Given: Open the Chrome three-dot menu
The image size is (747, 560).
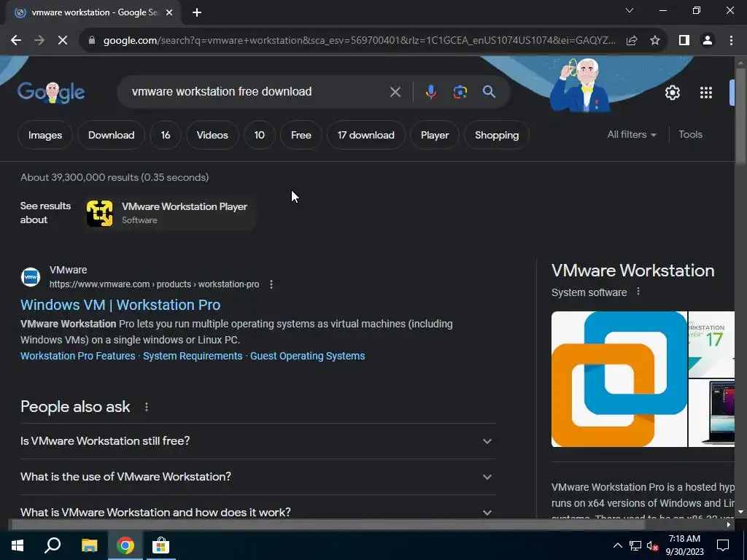Looking at the screenshot, I should [731, 41].
